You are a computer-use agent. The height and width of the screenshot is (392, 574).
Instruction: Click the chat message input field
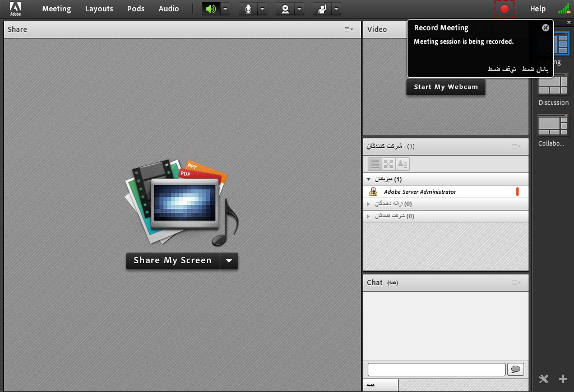[436, 370]
